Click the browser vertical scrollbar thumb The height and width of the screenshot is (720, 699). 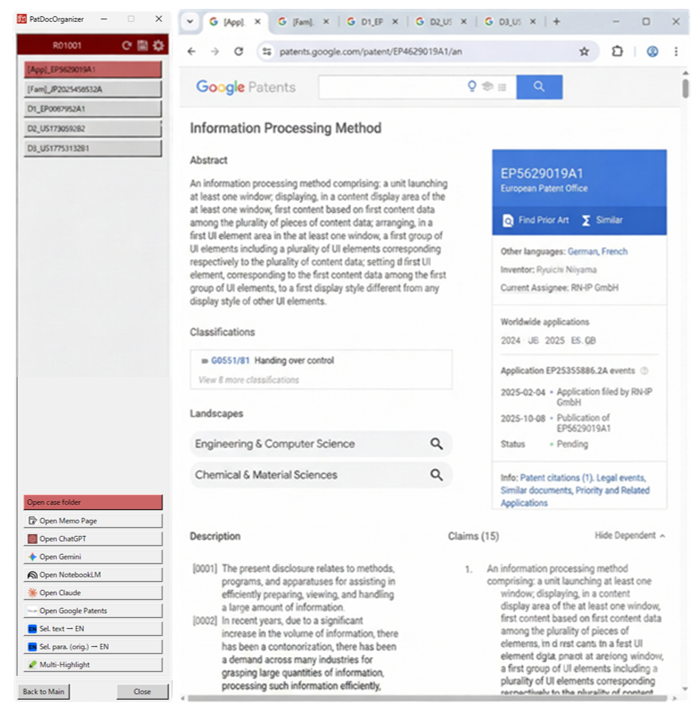click(x=685, y=88)
